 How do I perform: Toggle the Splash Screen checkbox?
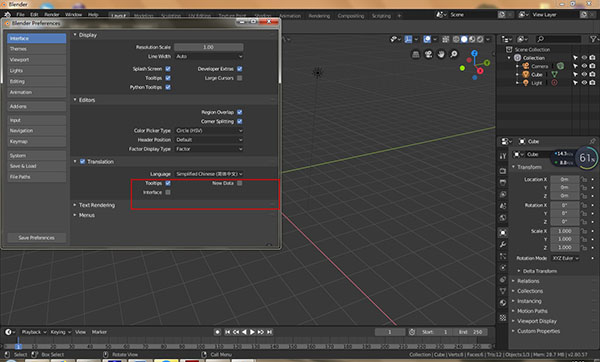(x=168, y=69)
